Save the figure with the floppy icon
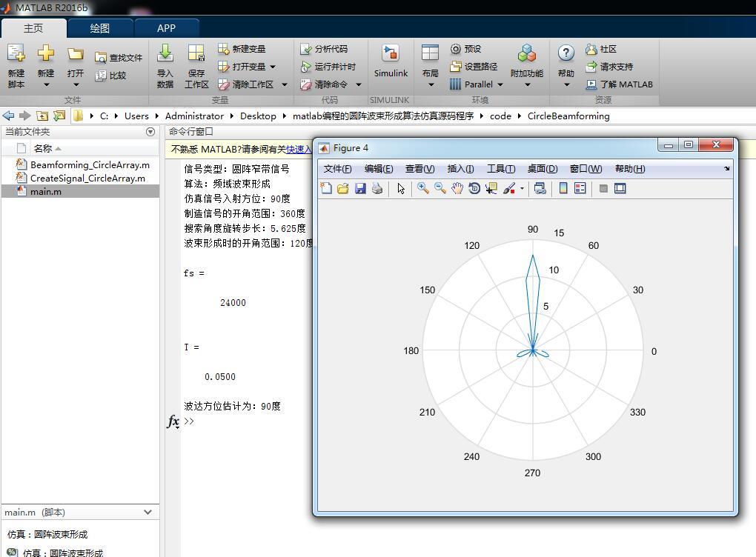The width and height of the screenshot is (756, 557). 360,188
